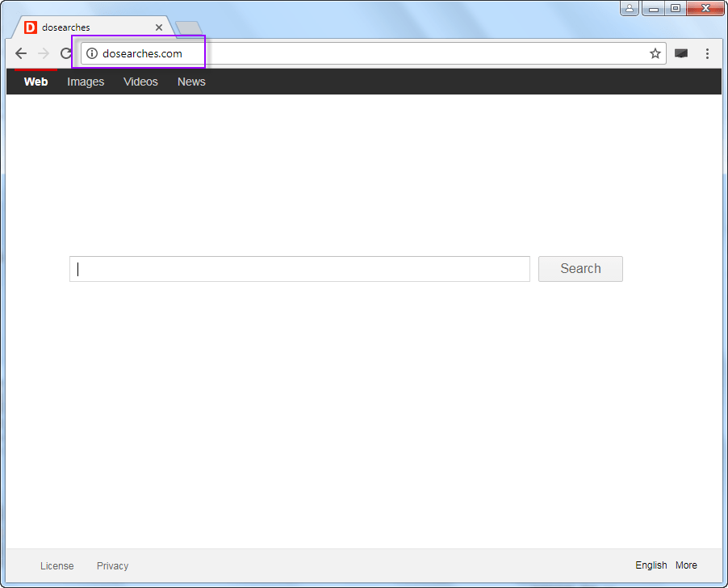Select the dosearches browser tab
This screenshot has width=728, height=588.
click(93, 27)
